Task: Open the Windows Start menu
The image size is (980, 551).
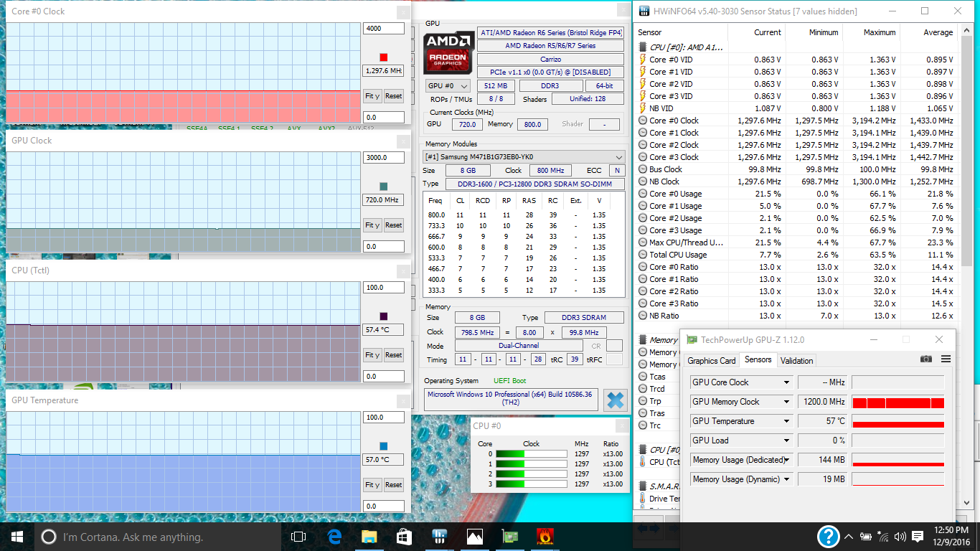Action: (x=17, y=536)
